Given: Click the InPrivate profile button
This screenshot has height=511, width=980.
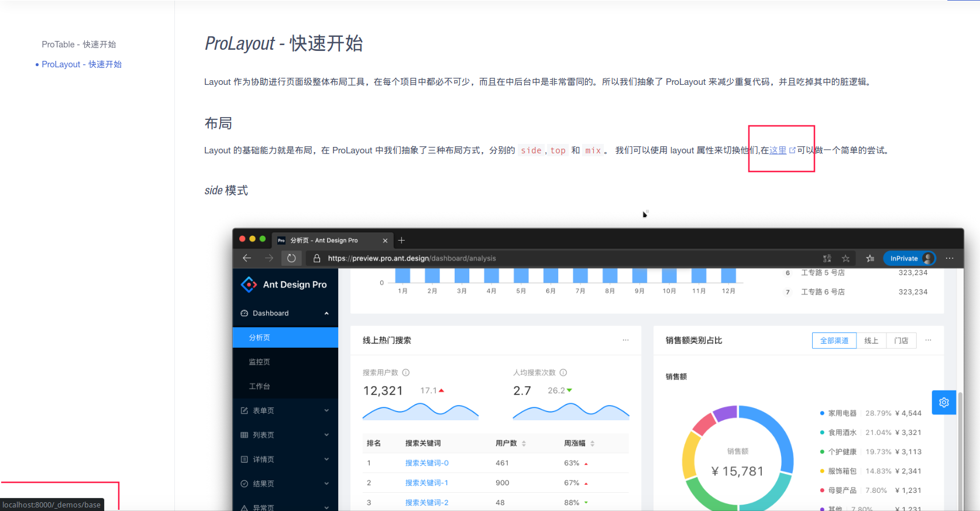Looking at the screenshot, I should tap(909, 258).
